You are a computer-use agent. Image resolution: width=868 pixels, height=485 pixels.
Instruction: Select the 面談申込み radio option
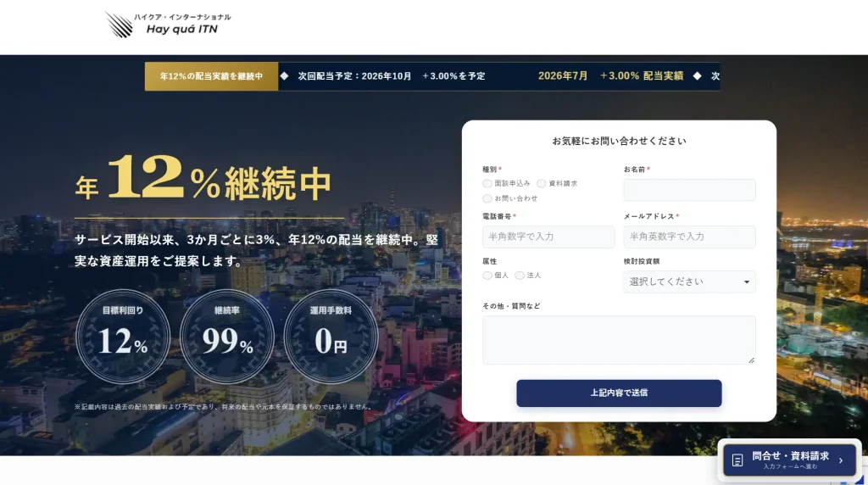487,183
